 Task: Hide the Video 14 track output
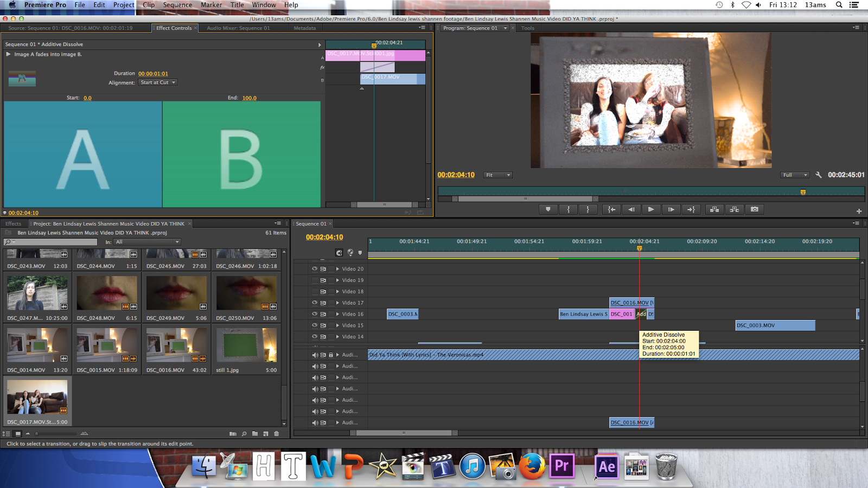(315, 337)
